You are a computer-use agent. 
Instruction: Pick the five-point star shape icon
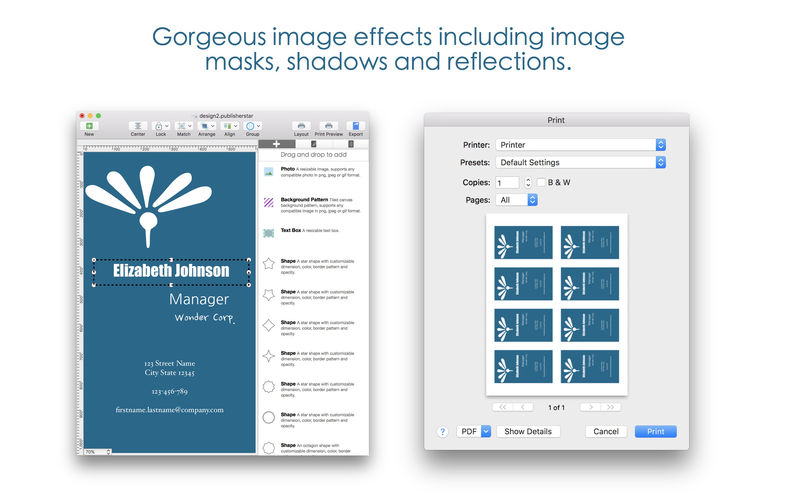pyautogui.click(x=268, y=264)
